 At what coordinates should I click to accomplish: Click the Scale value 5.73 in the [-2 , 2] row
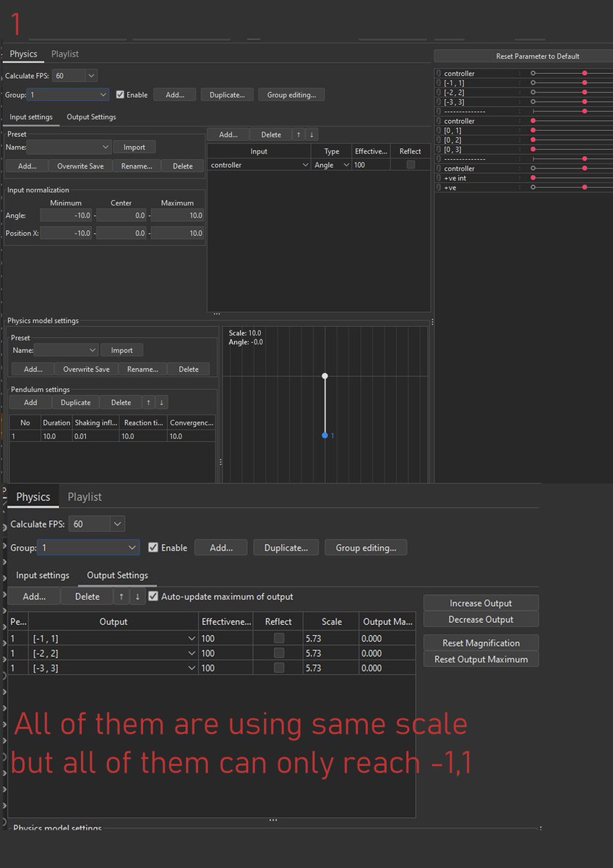pyautogui.click(x=332, y=653)
